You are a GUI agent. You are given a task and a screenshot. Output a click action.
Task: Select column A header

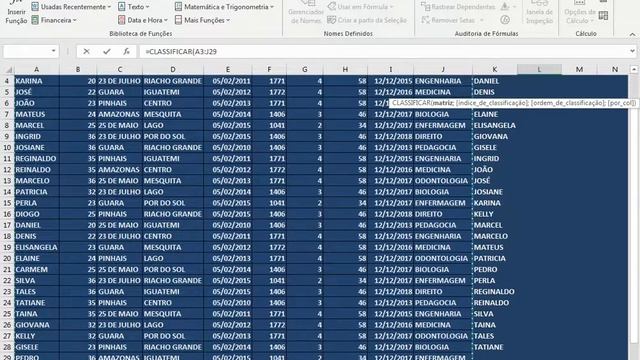coord(37,69)
